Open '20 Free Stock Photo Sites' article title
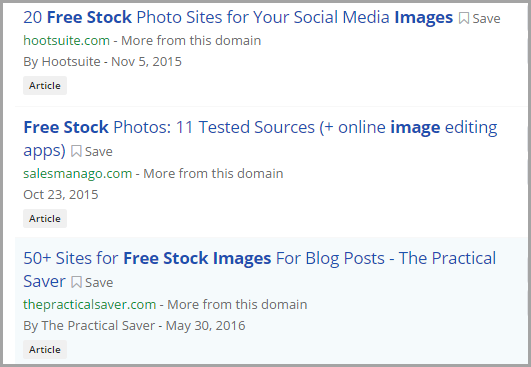This screenshot has height=367, width=531. click(238, 17)
